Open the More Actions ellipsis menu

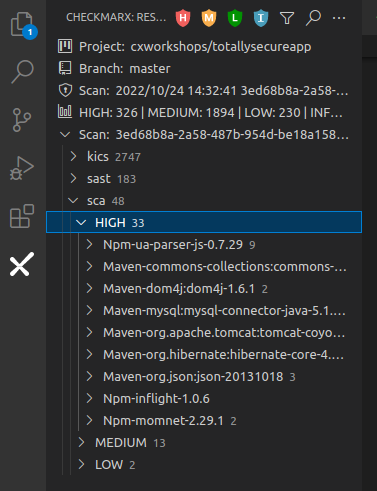point(339,18)
